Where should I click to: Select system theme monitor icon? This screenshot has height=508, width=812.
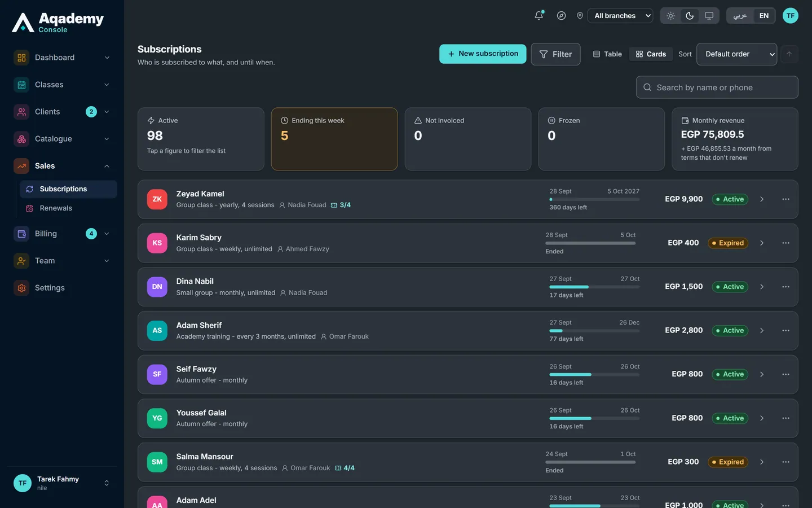coord(709,16)
